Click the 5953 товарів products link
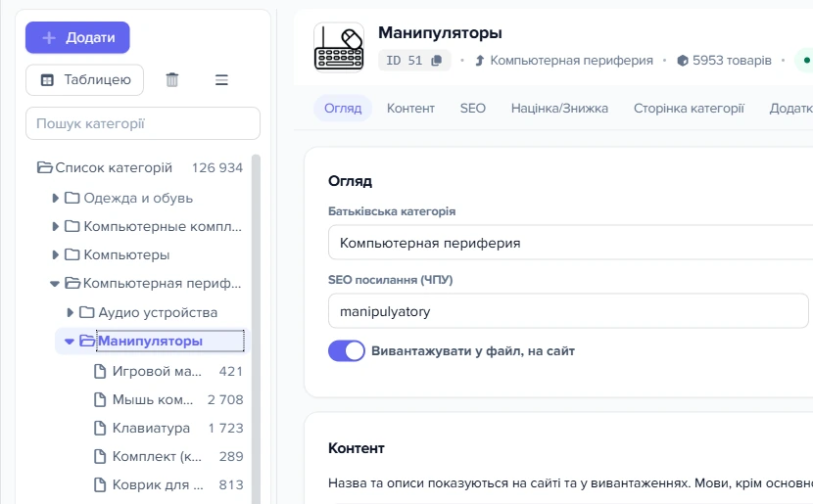This screenshot has width=813, height=504. coord(732,61)
